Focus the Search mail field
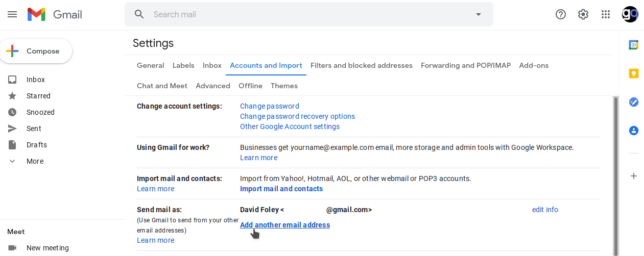 coord(309,14)
